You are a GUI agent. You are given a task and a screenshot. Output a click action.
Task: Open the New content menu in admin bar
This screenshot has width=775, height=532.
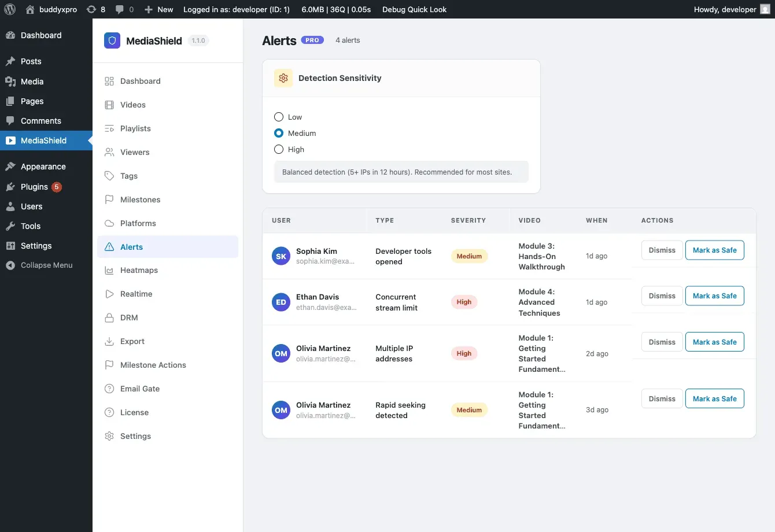tap(158, 9)
